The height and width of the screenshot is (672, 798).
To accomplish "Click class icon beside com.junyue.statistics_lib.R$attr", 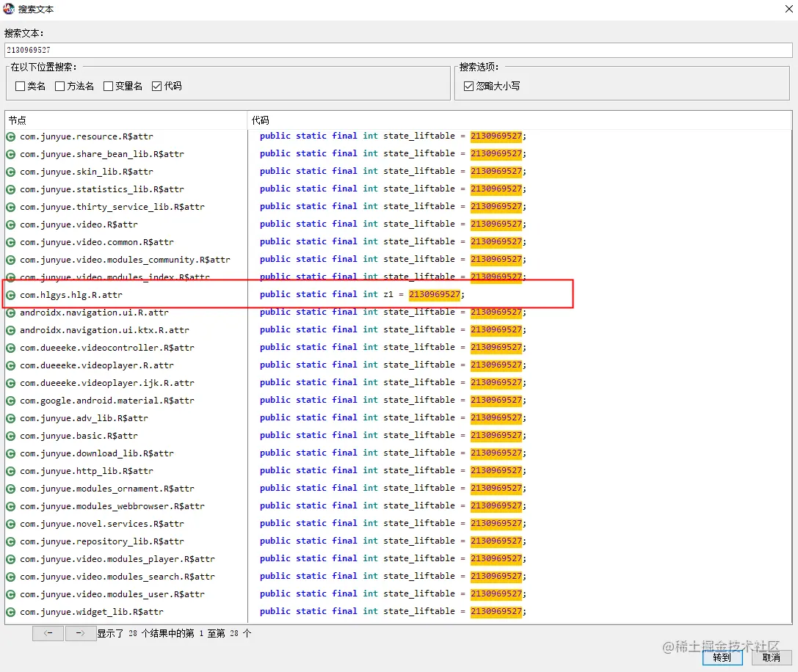I will [x=10, y=189].
